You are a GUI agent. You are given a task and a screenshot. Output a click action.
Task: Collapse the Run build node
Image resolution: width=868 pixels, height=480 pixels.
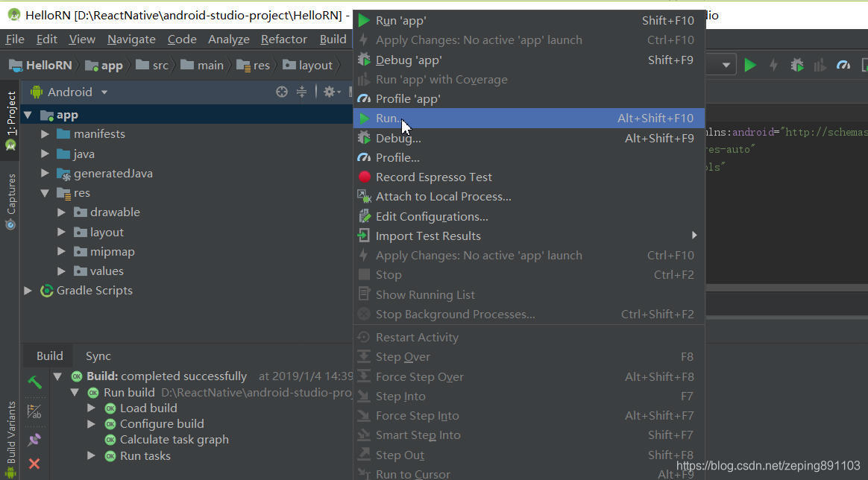click(x=74, y=393)
